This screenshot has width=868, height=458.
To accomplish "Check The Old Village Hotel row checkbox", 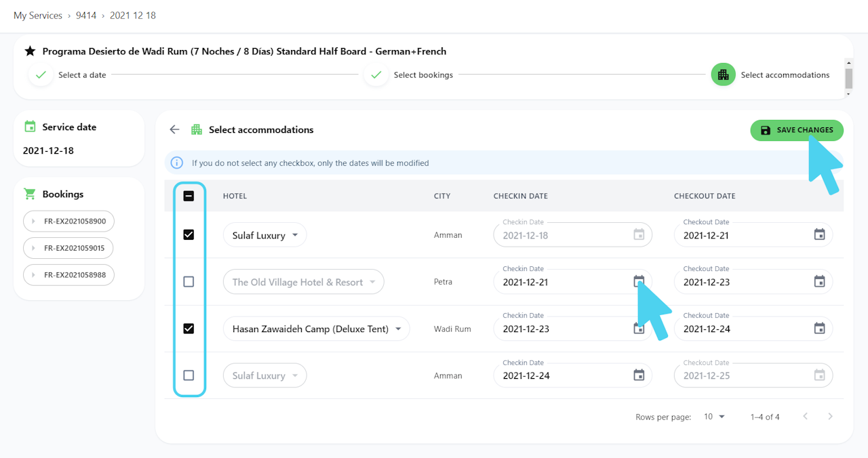I will [189, 282].
